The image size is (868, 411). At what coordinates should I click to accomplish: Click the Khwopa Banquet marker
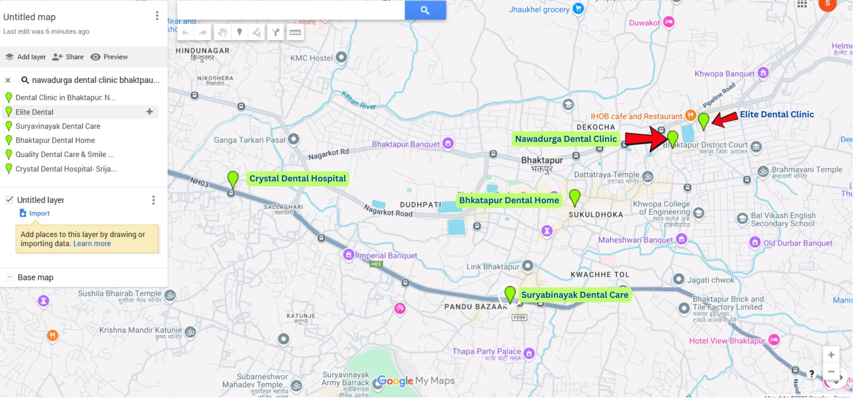tap(763, 73)
